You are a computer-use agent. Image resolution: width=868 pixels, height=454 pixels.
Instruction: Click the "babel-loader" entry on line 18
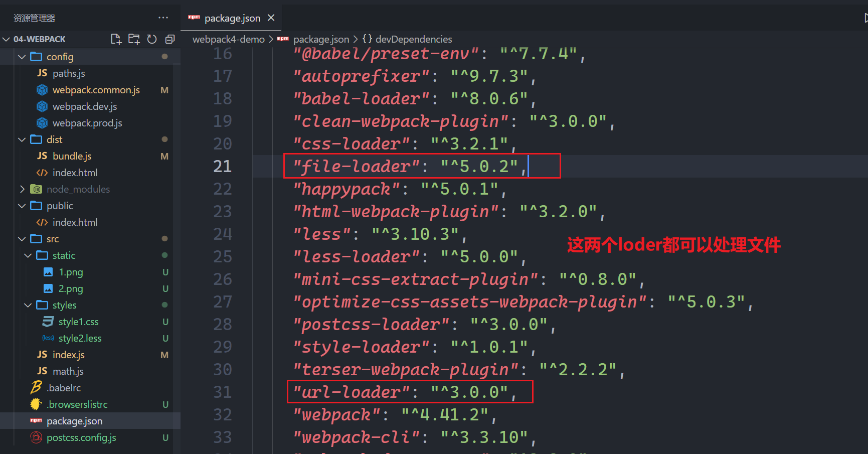coord(362,98)
